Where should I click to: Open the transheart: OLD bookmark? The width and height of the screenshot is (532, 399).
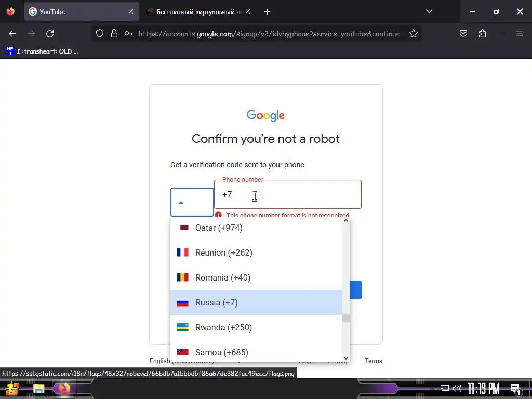(42, 51)
